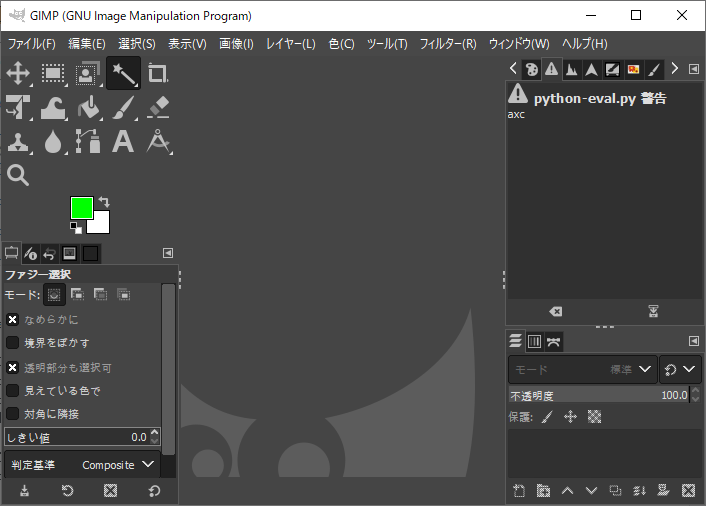Open the 判定基準 Composite dropdown

click(82, 465)
